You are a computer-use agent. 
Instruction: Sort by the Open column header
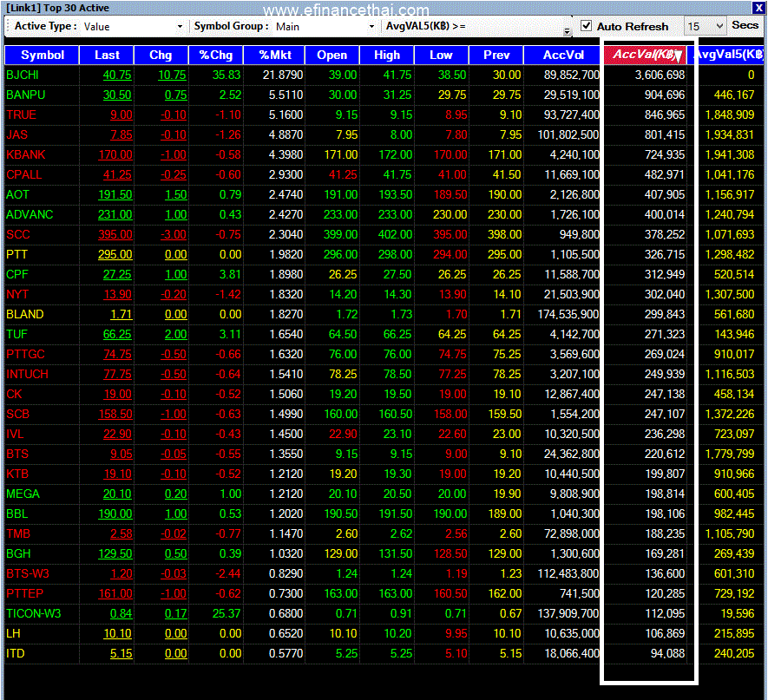(332, 56)
